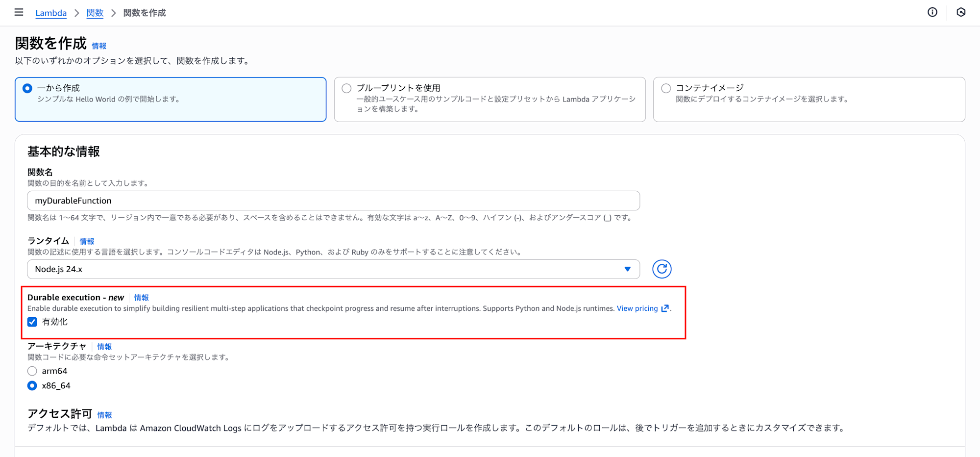Go to 関数 breadcrumb link
Image resolution: width=980 pixels, height=457 pixels.
point(95,13)
